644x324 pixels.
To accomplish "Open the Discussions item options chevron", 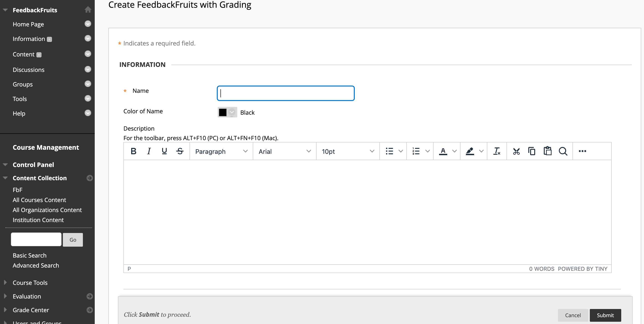I will click(88, 69).
